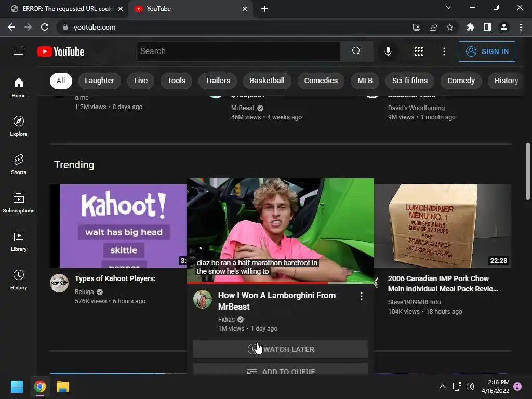Image resolution: width=532 pixels, height=399 pixels.
Task: Open tab search dropdown chevron
Action: (448, 7)
